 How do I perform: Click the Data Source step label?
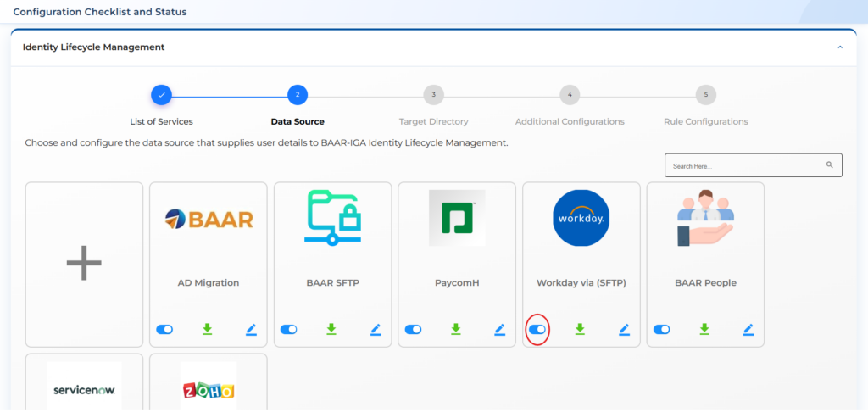click(298, 122)
